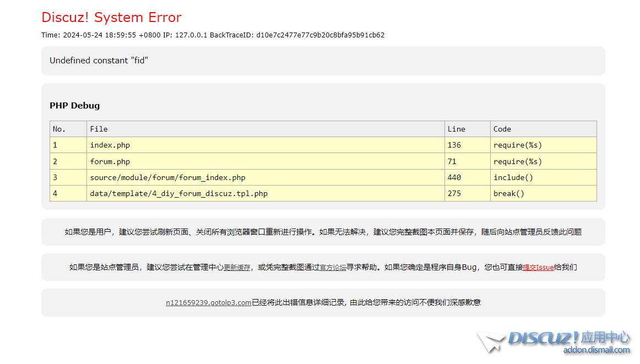Click the Discuz! 应用中心 logo
The image size is (640, 364).
(x=568, y=338)
